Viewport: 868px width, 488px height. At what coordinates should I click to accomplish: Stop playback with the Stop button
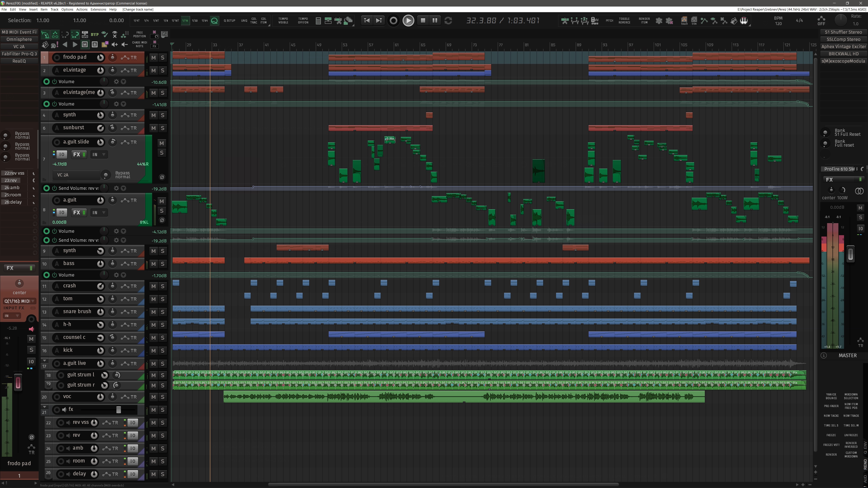click(x=423, y=20)
